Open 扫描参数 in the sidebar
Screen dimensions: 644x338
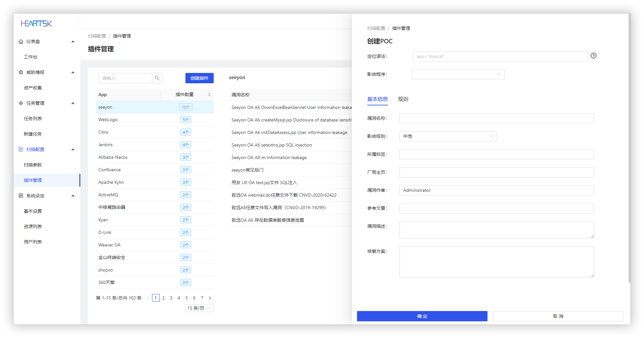point(33,165)
